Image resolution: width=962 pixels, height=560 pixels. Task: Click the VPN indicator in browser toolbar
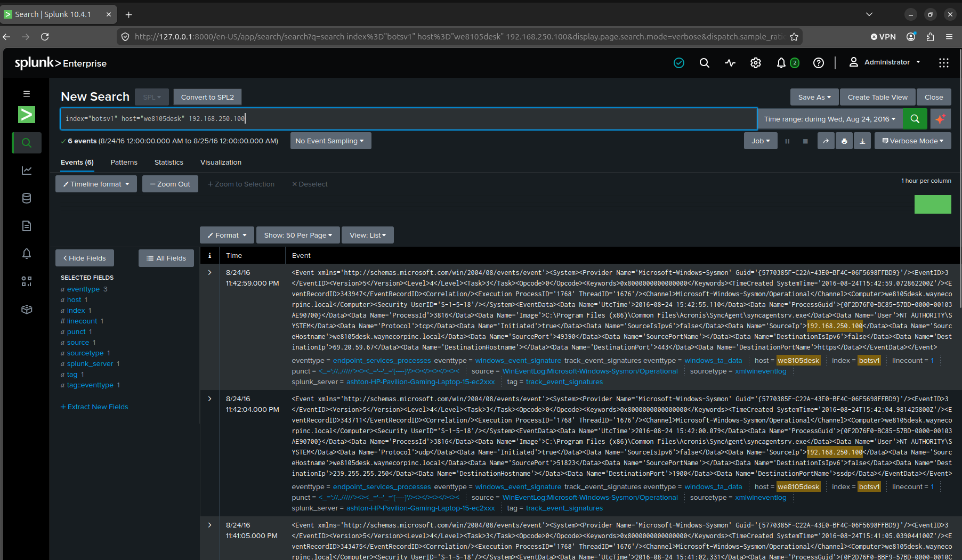coord(883,37)
